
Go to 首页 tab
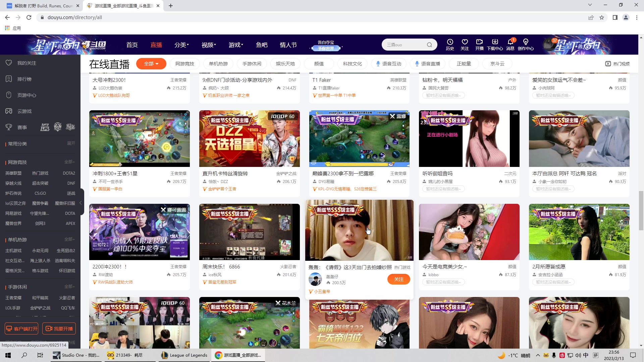(132, 45)
